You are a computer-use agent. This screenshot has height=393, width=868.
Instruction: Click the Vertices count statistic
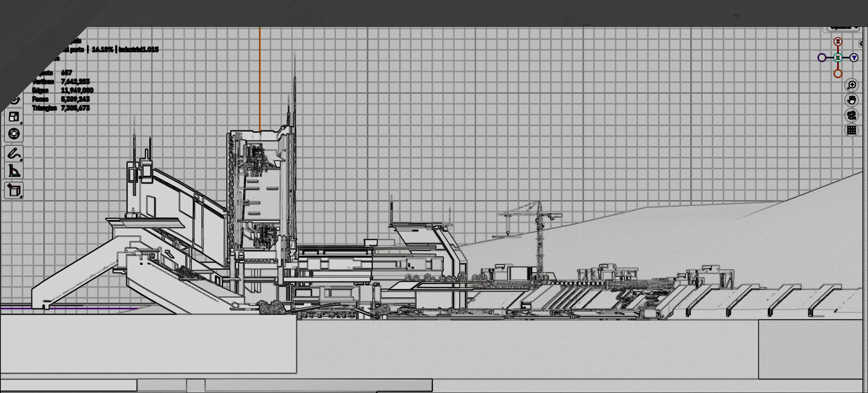(x=61, y=81)
